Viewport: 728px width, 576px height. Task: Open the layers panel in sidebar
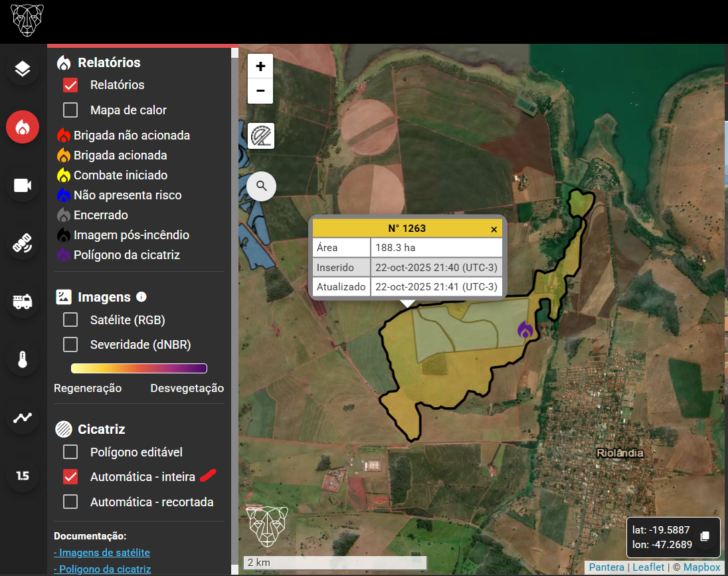pos(23,69)
